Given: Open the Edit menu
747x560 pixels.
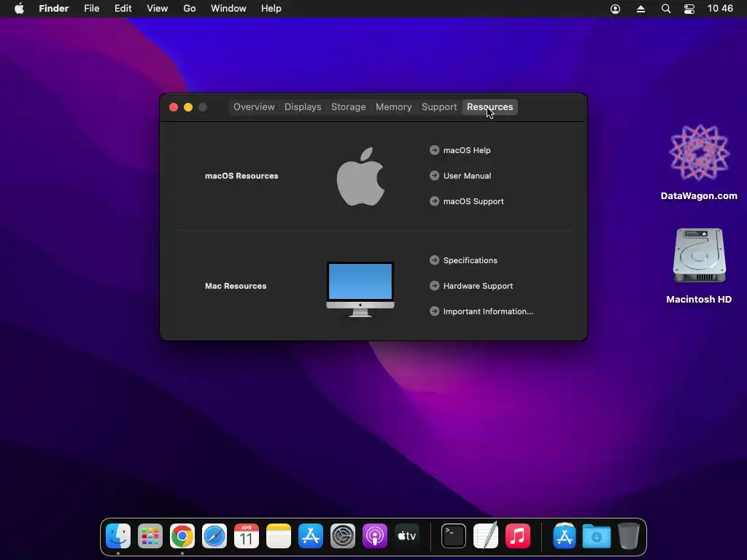Looking at the screenshot, I should [123, 9].
